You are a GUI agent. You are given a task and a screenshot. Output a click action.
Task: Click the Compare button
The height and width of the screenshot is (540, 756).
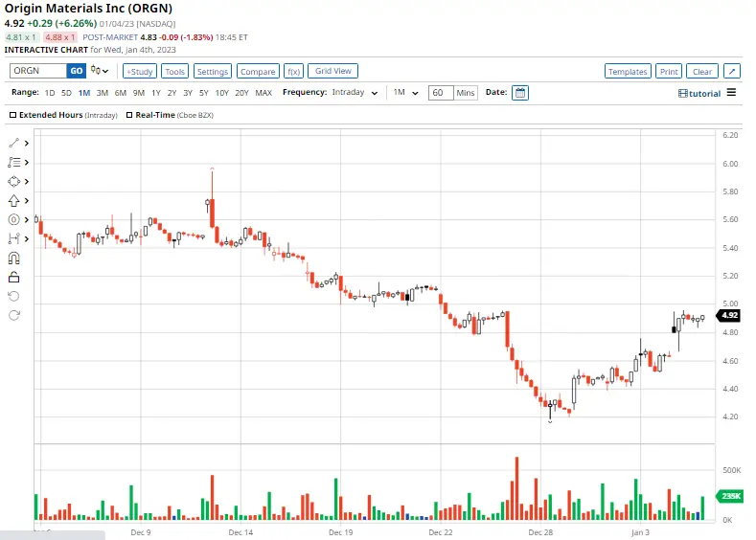point(258,71)
